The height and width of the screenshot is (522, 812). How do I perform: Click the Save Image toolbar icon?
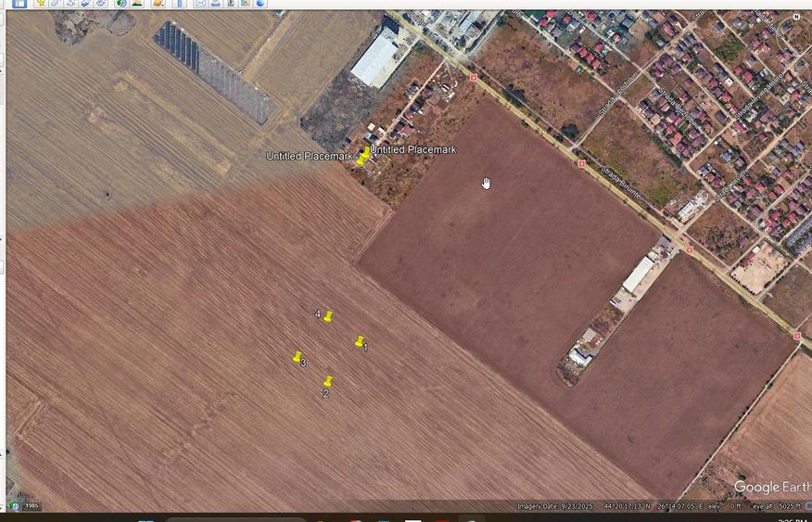pos(230,3)
